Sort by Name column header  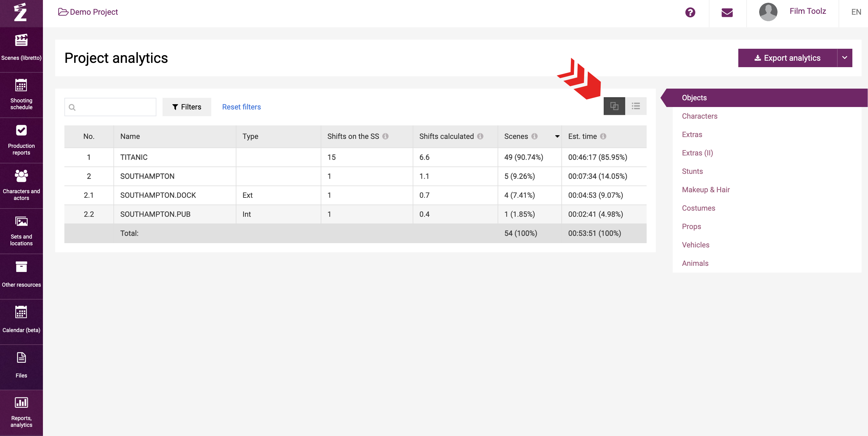click(x=130, y=136)
